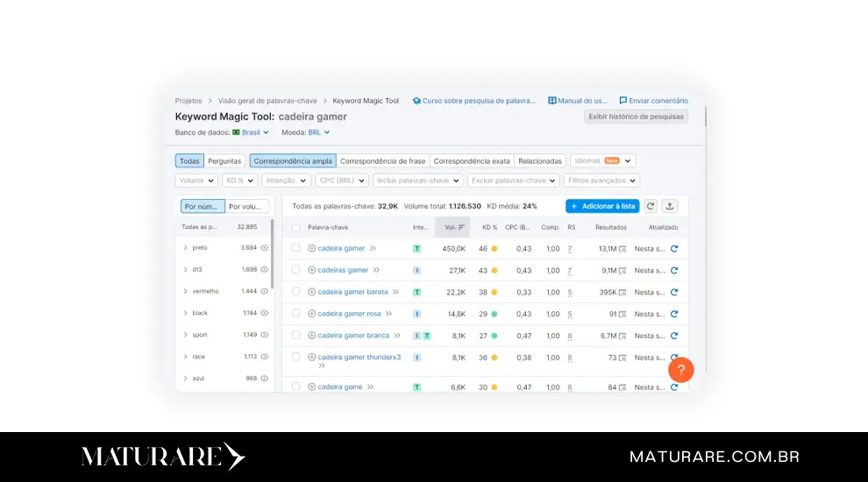View SERP results icon for 'cadeira gamer'

pos(623,249)
